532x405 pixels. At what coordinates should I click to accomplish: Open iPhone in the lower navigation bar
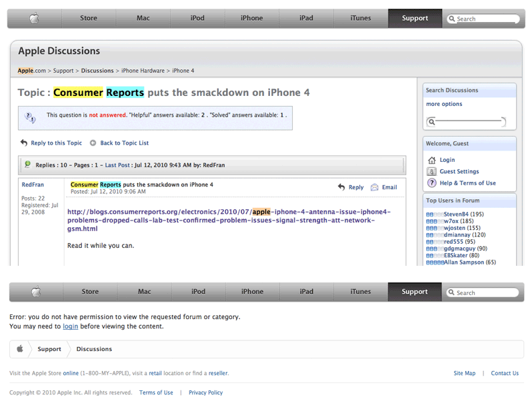pos(252,292)
